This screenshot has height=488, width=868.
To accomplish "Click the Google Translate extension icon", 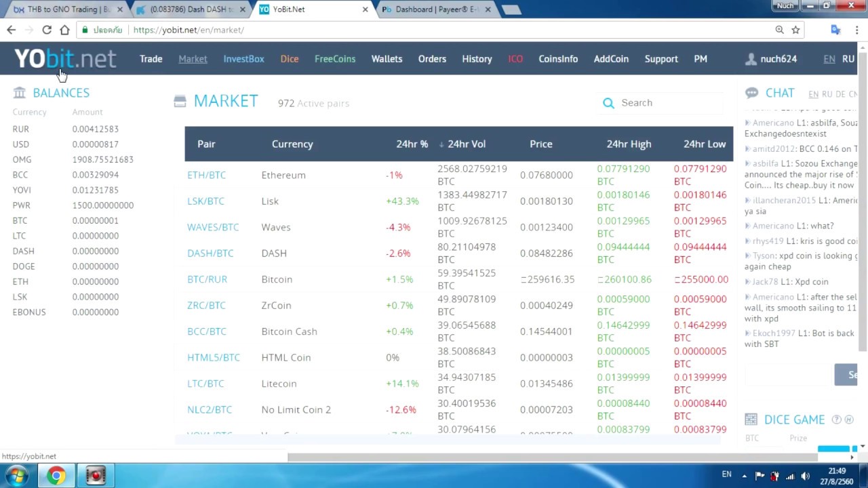I will [835, 30].
